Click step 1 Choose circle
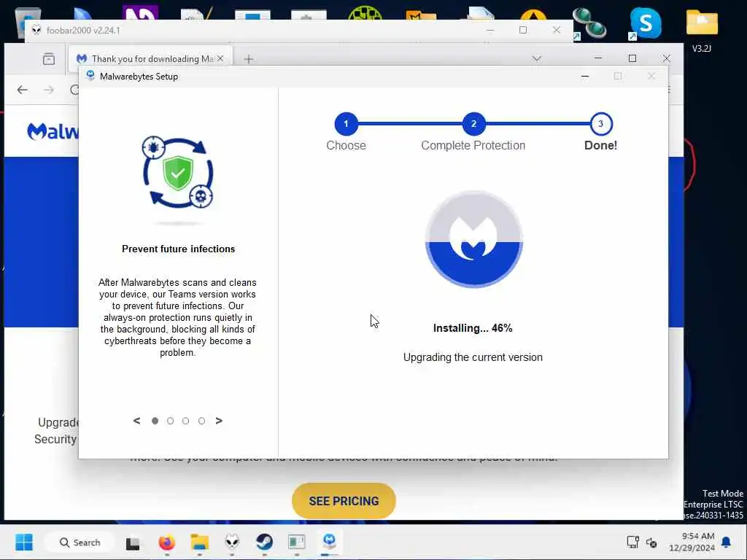 pyautogui.click(x=346, y=124)
